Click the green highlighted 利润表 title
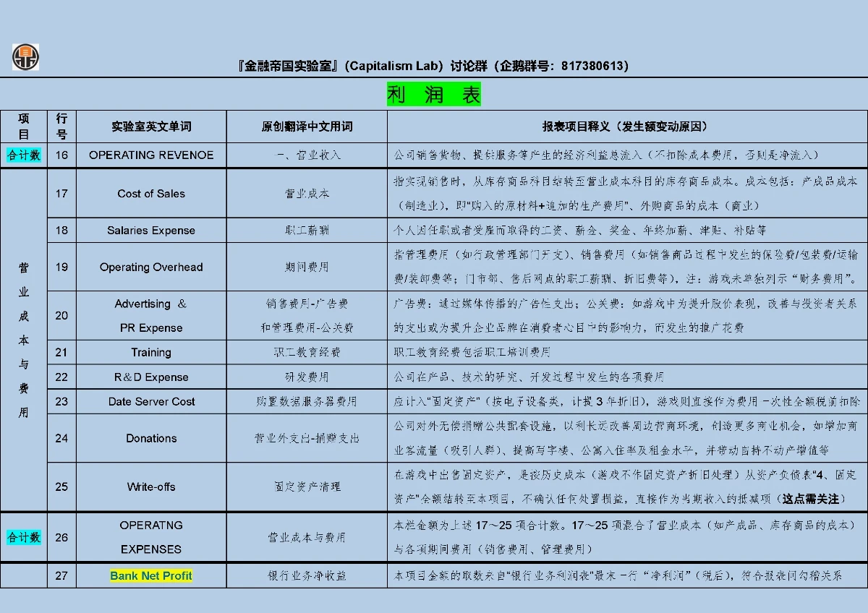The width and height of the screenshot is (868, 613). click(x=433, y=95)
